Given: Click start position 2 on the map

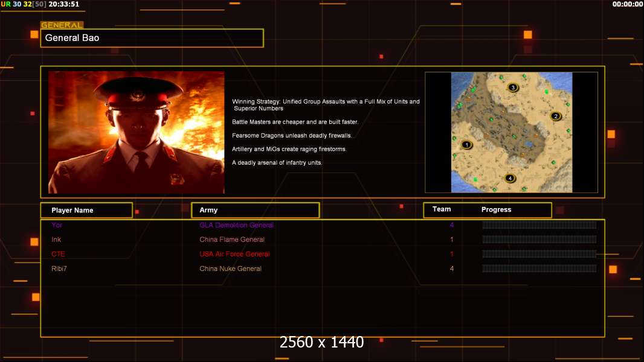Looking at the screenshot, I should point(556,116).
